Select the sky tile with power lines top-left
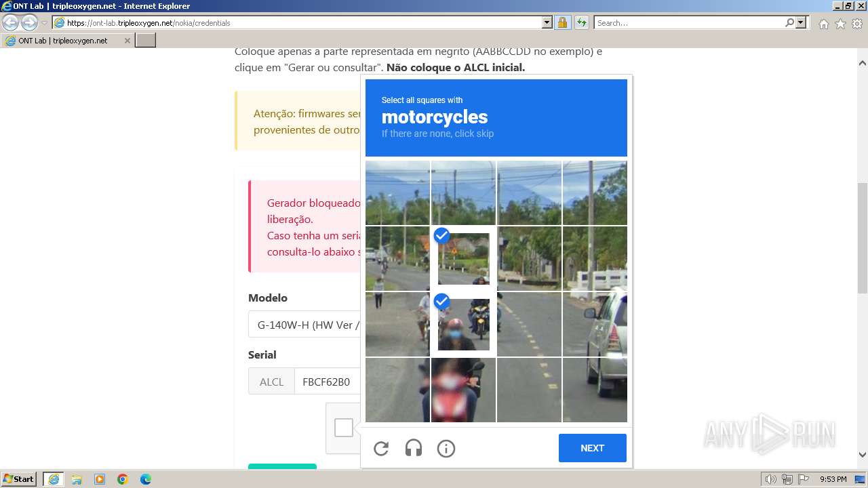Image resolution: width=868 pixels, height=488 pixels. pos(397,192)
